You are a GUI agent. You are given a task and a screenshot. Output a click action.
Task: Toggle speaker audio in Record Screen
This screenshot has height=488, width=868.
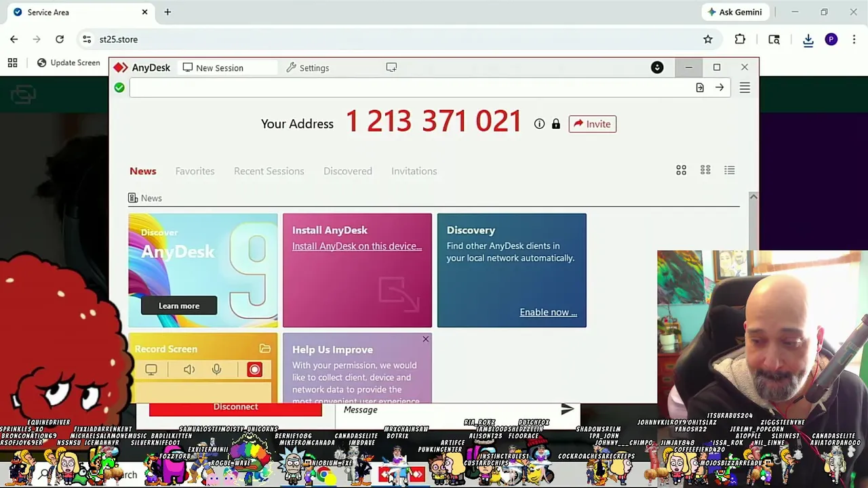pos(189,369)
